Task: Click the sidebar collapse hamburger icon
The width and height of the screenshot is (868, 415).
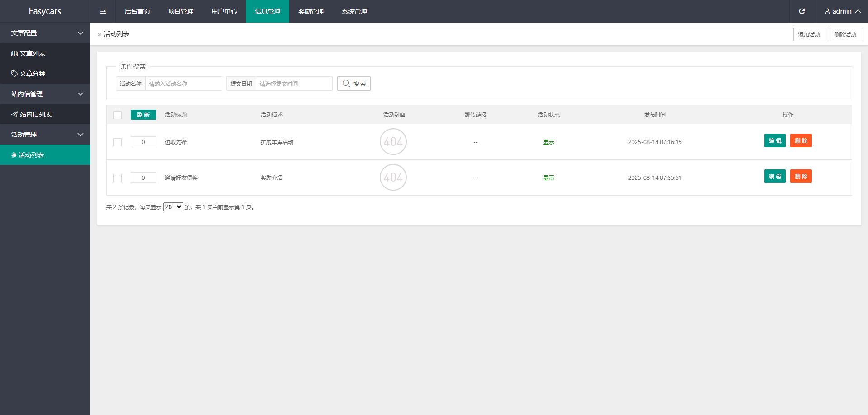Action: (x=103, y=11)
